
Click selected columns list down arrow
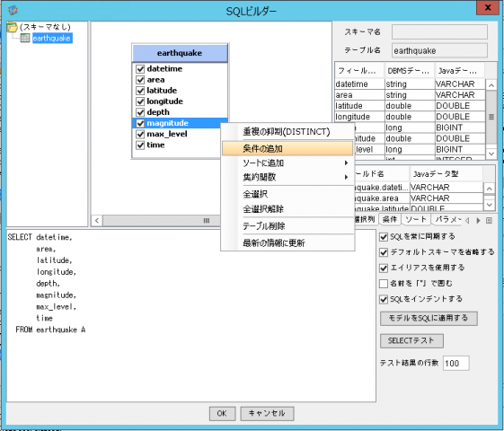[490, 204]
